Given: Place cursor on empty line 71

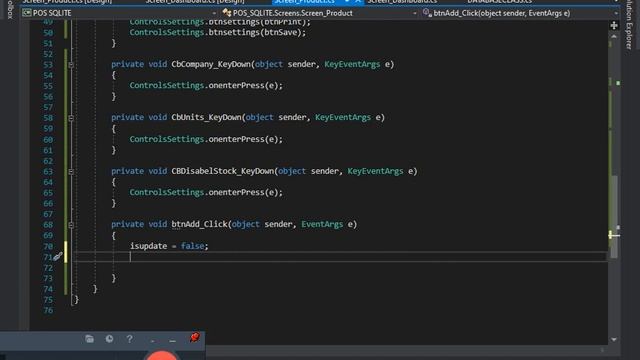Looking at the screenshot, I should coord(339,256).
